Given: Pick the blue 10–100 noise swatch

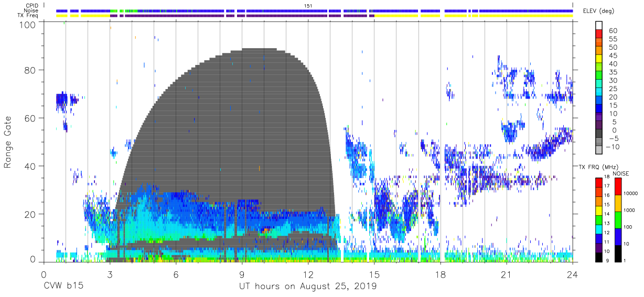Looking at the screenshot, I should pos(617,236).
